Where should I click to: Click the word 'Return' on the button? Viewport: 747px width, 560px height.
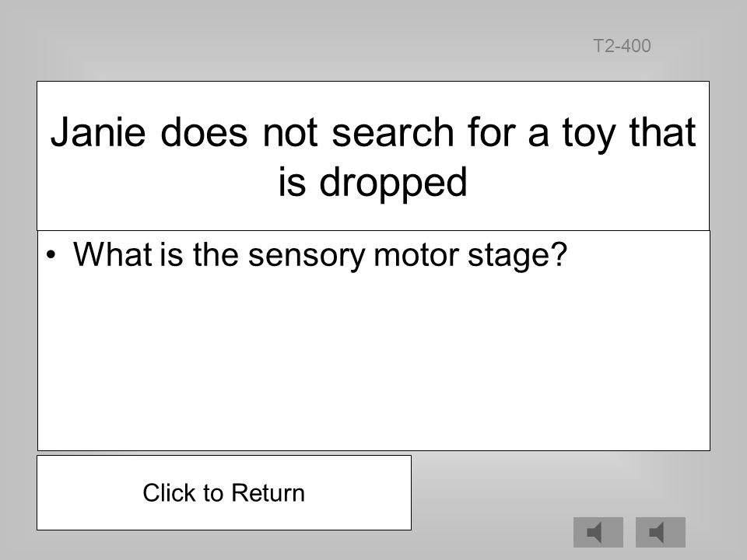268,493
